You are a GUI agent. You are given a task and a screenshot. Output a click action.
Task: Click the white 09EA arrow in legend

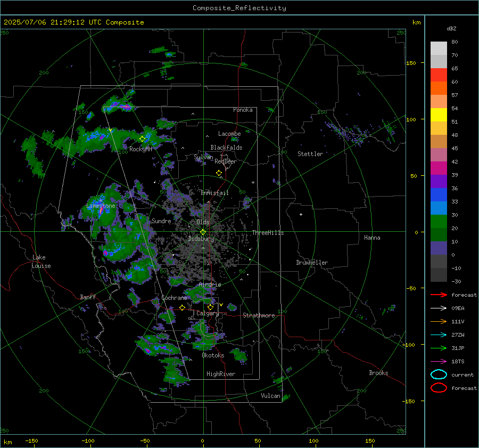point(439,308)
